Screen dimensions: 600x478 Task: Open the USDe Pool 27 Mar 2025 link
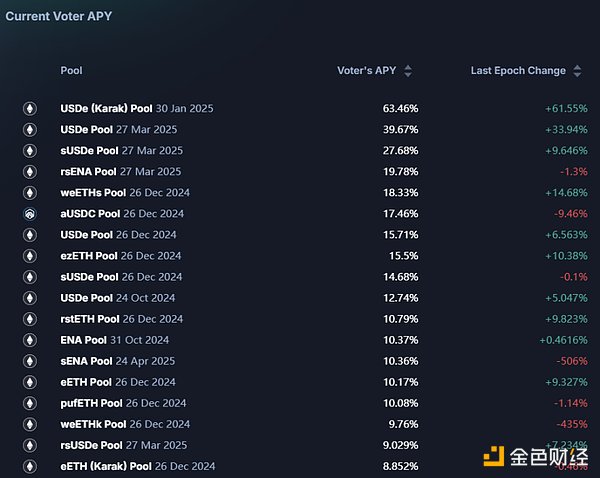tap(117, 129)
